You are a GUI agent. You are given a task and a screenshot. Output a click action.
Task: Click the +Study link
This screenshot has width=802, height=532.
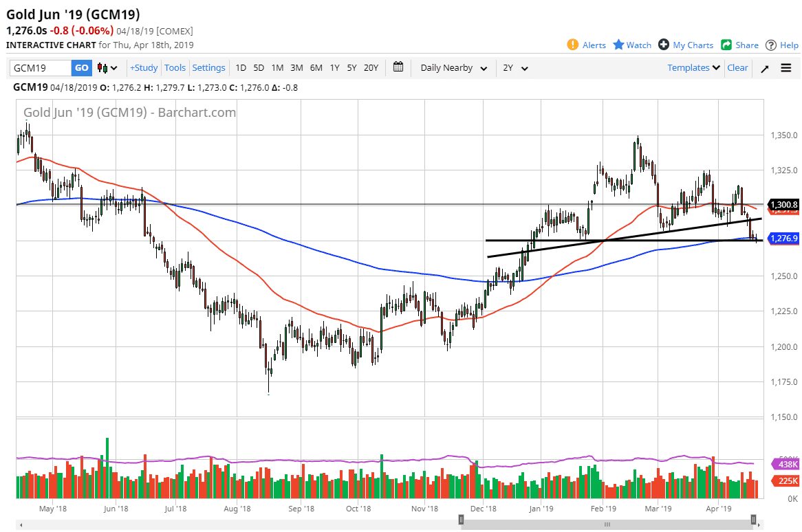[x=143, y=67]
